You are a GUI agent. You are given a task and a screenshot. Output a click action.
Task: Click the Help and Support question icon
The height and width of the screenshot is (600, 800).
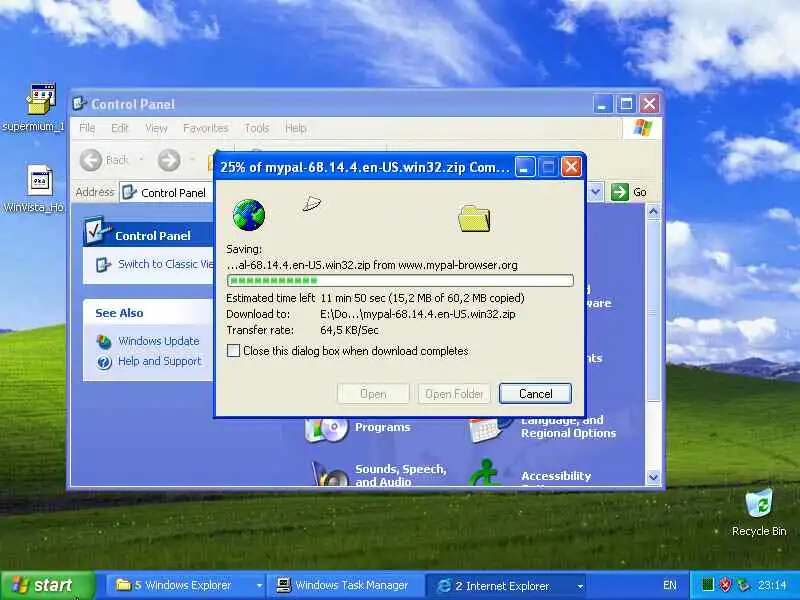click(x=104, y=362)
